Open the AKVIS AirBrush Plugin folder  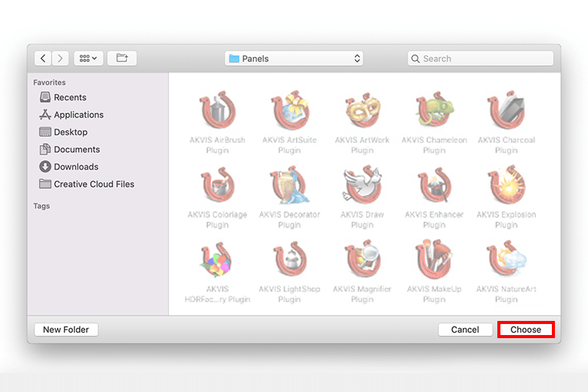pos(218,111)
